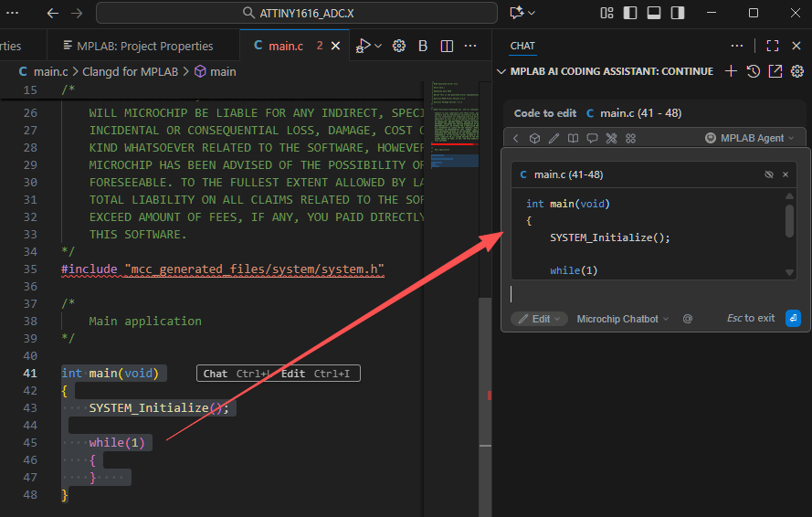Image resolution: width=812 pixels, height=517 pixels.
Task: Maximize the chat panel
Action: click(x=772, y=46)
